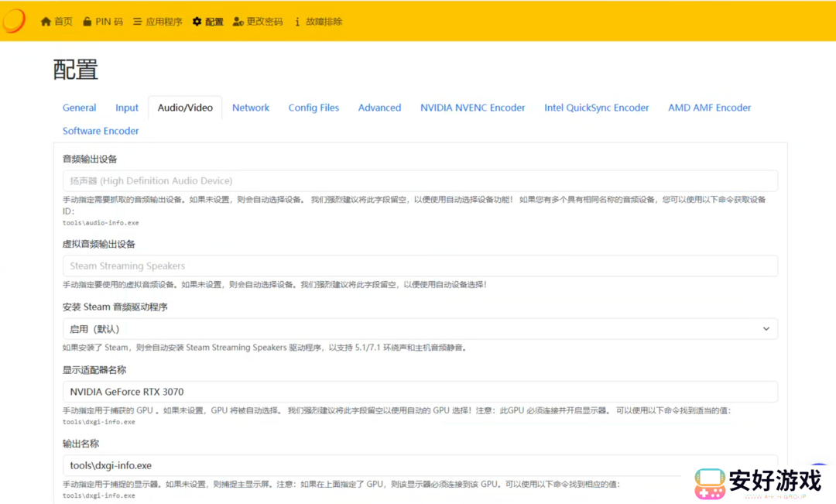Go to the Advanced tab
The width and height of the screenshot is (836, 504).
pyautogui.click(x=379, y=108)
